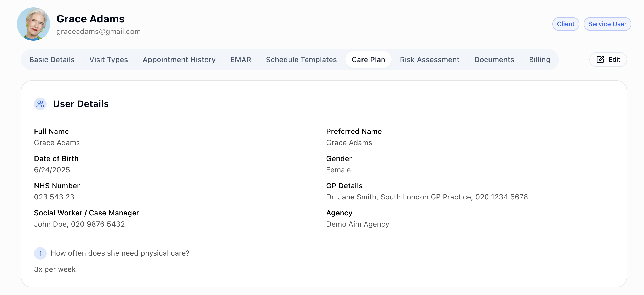Viewport: 644px width, 295px height.
Task: Open the Appointment History tab
Action: click(x=179, y=60)
